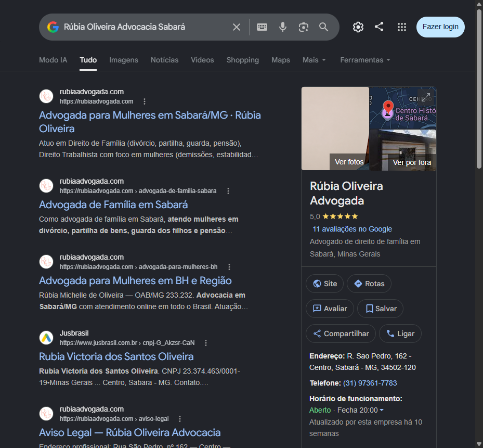483x448 pixels.
Task: Search by image with the camera lens icon
Action: tap(304, 27)
